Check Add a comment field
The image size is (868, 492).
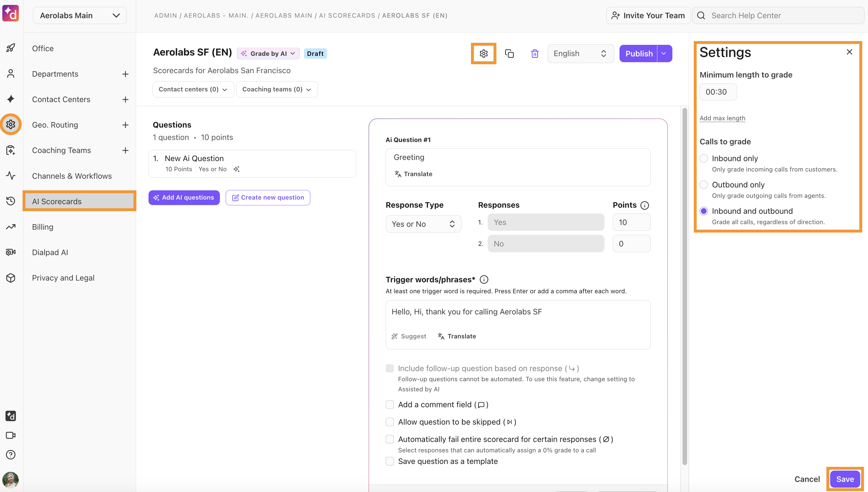click(390, 404)
